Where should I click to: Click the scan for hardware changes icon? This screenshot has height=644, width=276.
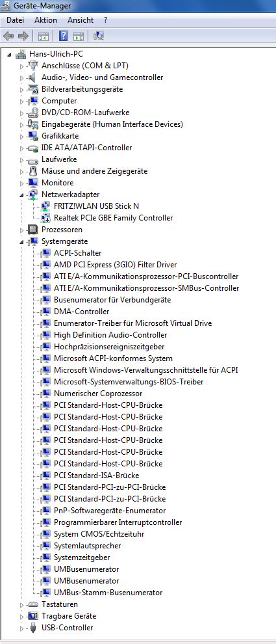pyautogui.click(x=99, y=36)
